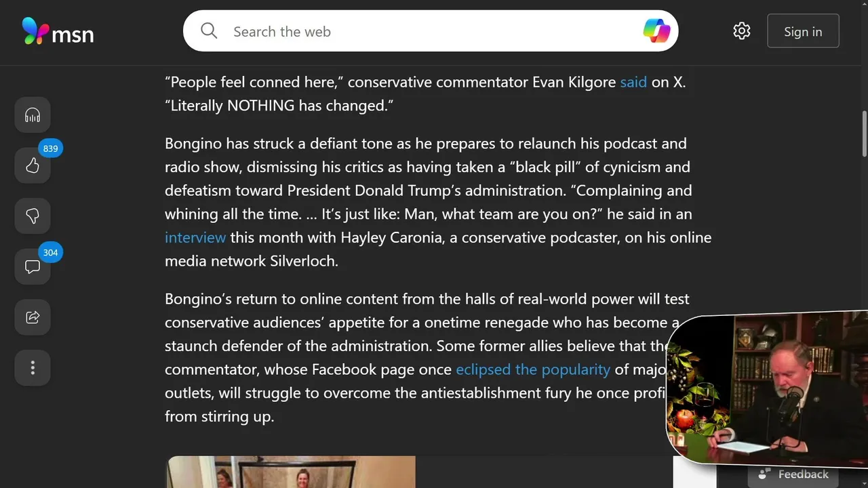Image resolution: width=868 pixels, height=488 pixels.
Task: Click the Feedback button
Action: (x=793, y=474)
